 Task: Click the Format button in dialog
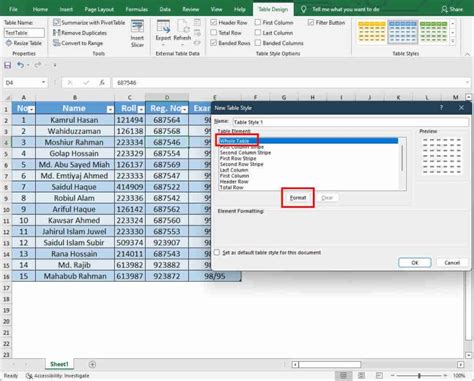point(298,198)
